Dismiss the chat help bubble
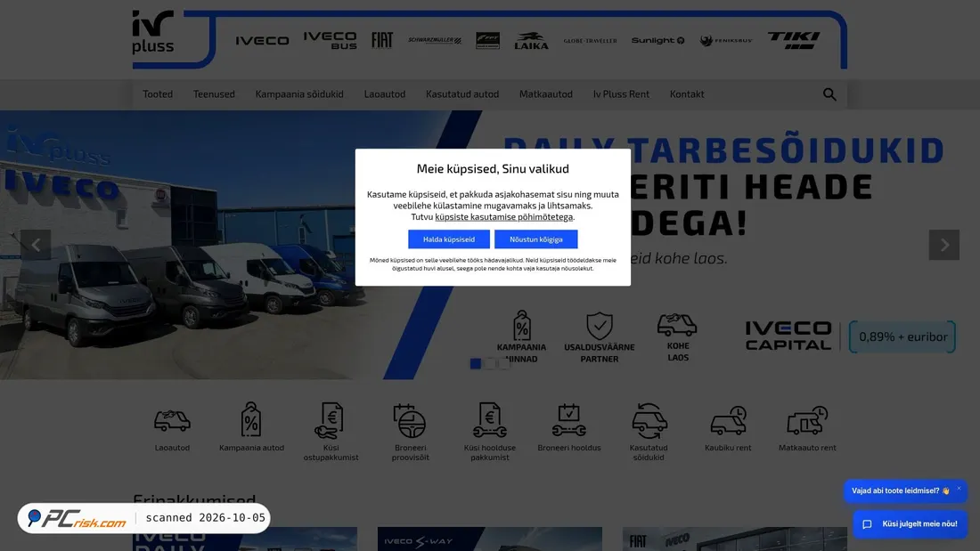The width and height of the screenshot is (980, 551). 959,489
